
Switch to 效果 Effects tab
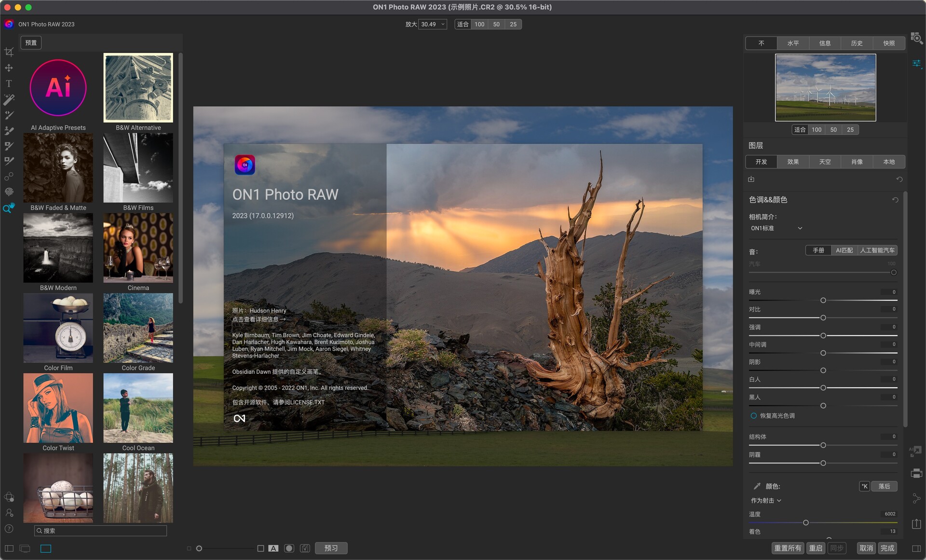[793, 161]
